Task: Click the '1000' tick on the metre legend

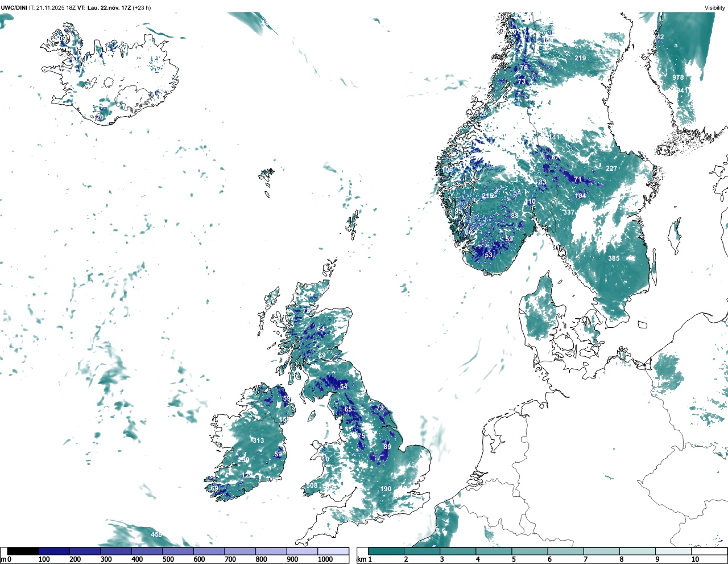Action: 325,559
